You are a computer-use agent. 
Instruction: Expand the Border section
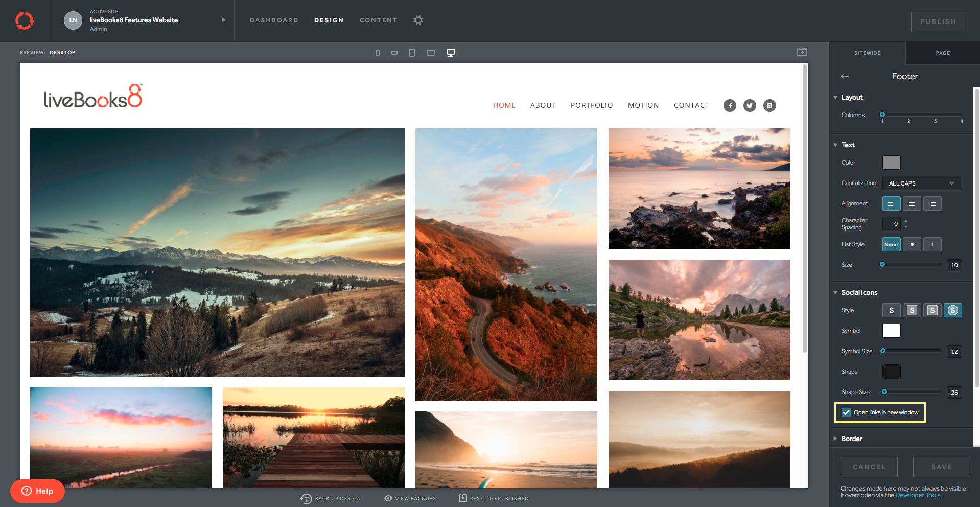coord(852,439)
